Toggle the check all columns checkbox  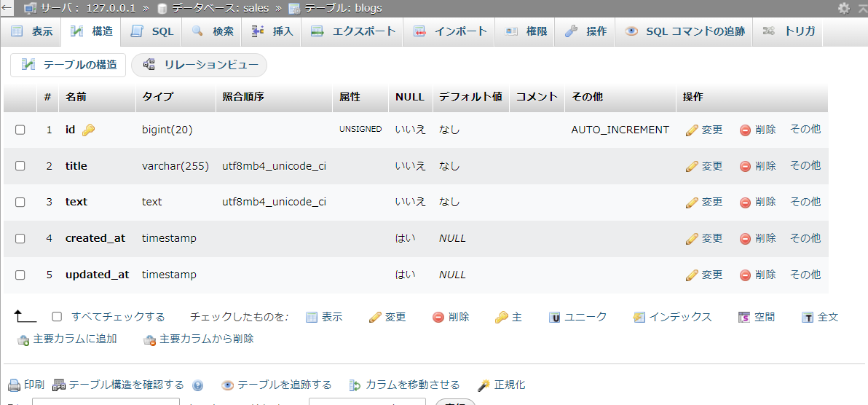(57, 317)
